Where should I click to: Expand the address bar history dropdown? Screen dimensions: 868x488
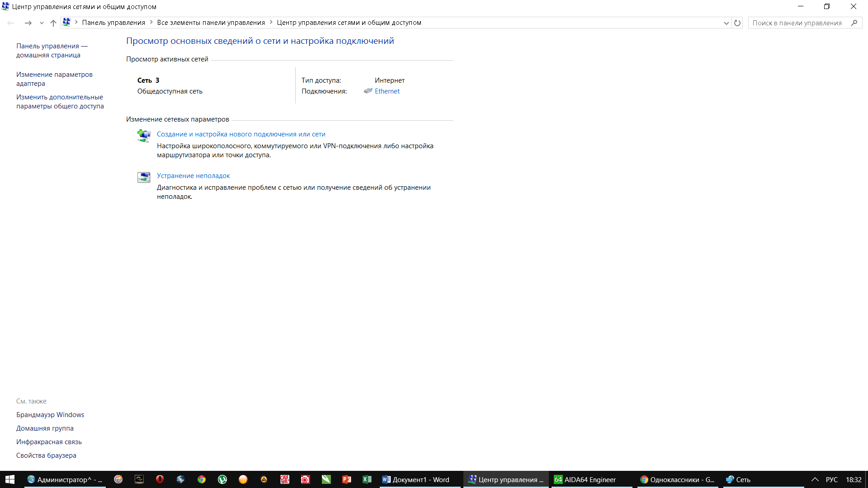[x=726, y=23]
